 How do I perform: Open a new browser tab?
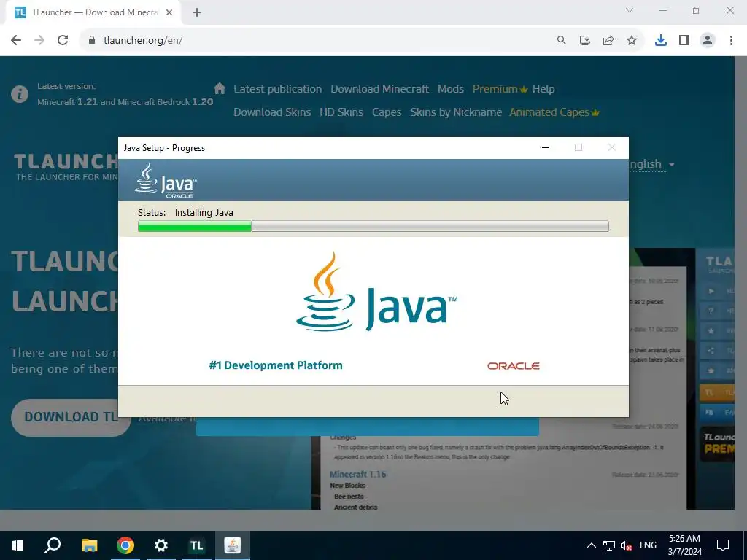click(x=197, y=13)
